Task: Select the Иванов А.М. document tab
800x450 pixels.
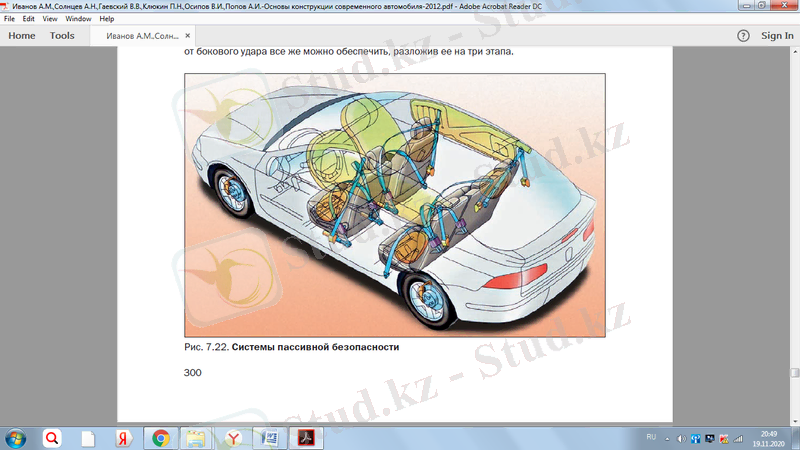Action: tap(142, 36)
